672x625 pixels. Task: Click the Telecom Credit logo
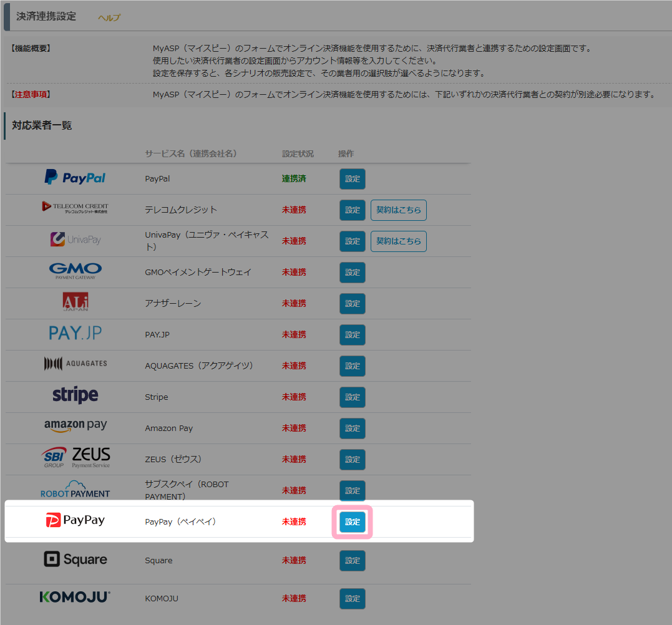pyautogui.click(x=75, y=207)
